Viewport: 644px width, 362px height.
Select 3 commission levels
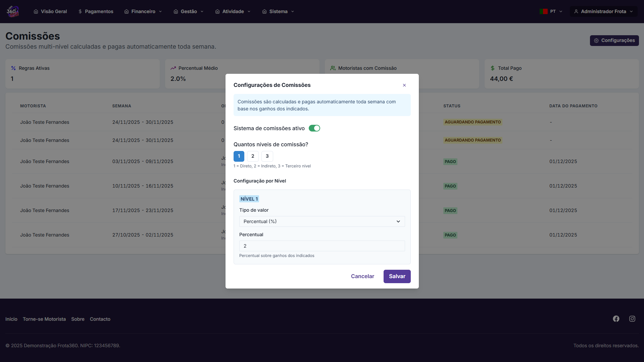(267, 156)
